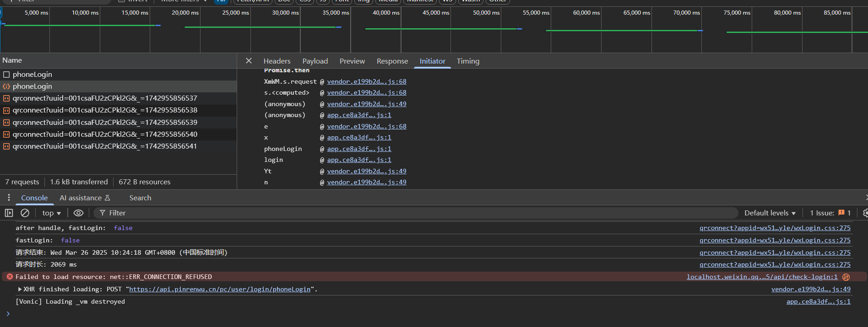This screenshot has height=327, width=868.
Task: Switch to the Headers tab
Action: [277, 61]
